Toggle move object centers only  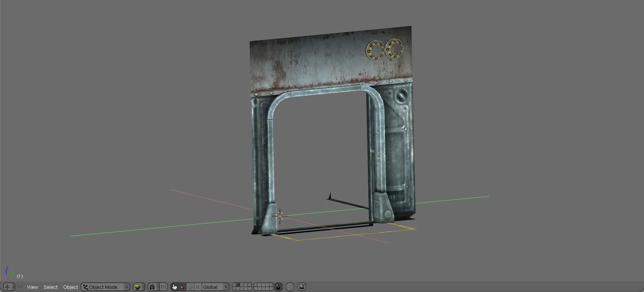[x=164, y=287]
